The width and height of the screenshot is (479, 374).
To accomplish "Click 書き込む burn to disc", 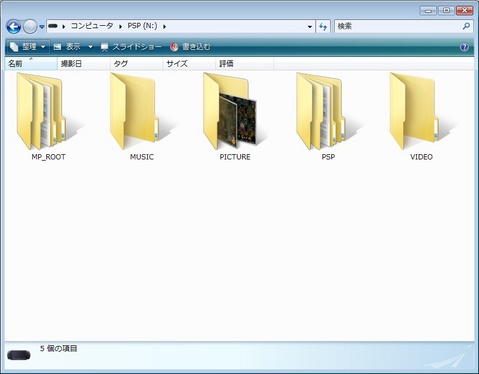I will (x=190, y=47).
